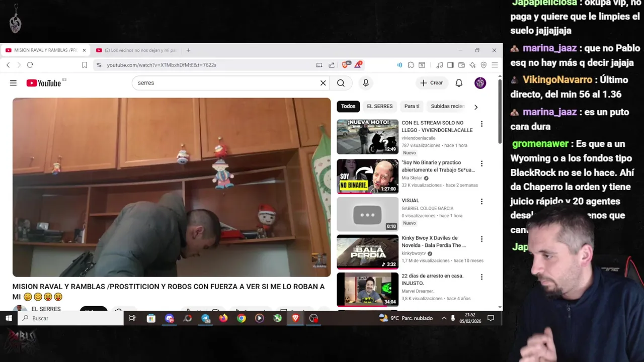Open the browser main menu
This screenshot has height=362, width=644.
click(495, 65)
